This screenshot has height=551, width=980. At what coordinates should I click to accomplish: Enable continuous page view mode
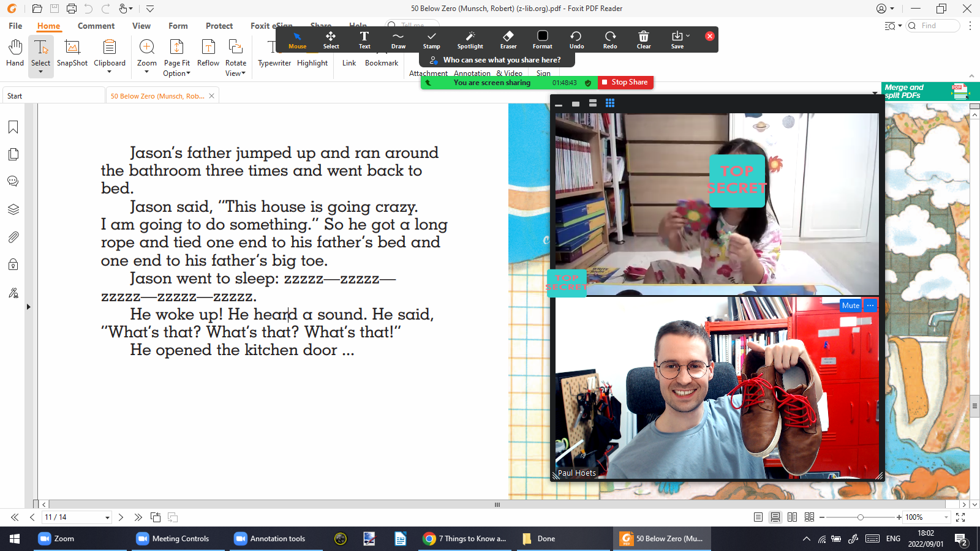tap(775, 517)
